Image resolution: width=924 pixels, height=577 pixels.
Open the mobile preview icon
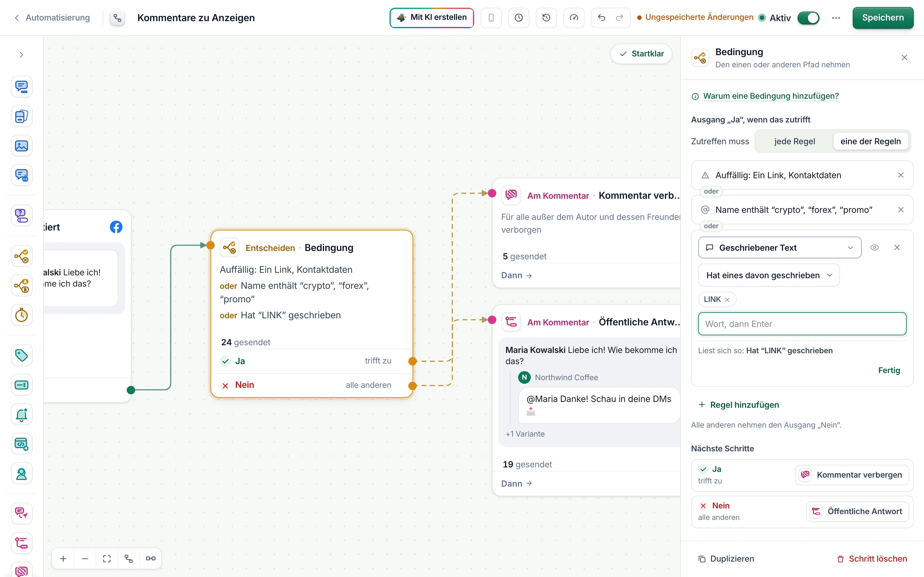pyautogui.click(x=491, y=18)
